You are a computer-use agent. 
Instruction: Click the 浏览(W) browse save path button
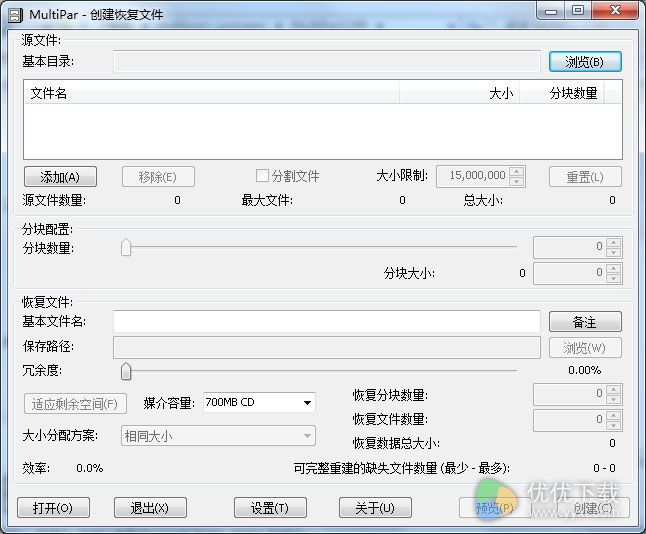(585, 348)
